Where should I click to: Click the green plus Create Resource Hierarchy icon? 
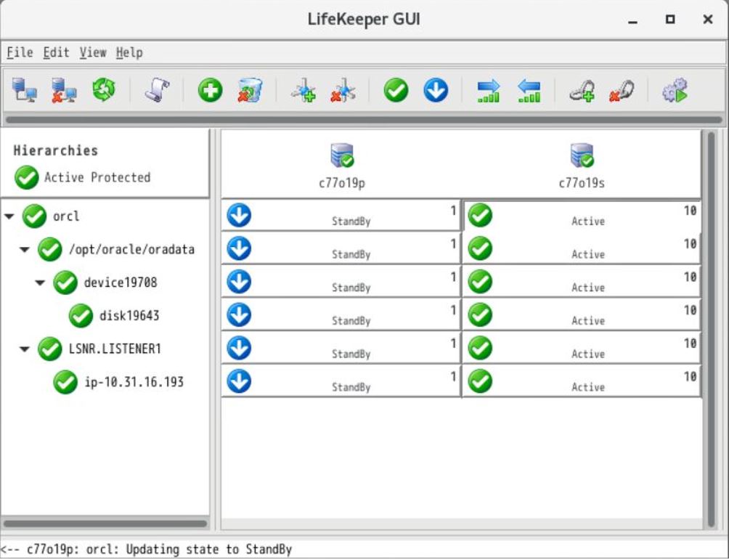pos(210,90)
